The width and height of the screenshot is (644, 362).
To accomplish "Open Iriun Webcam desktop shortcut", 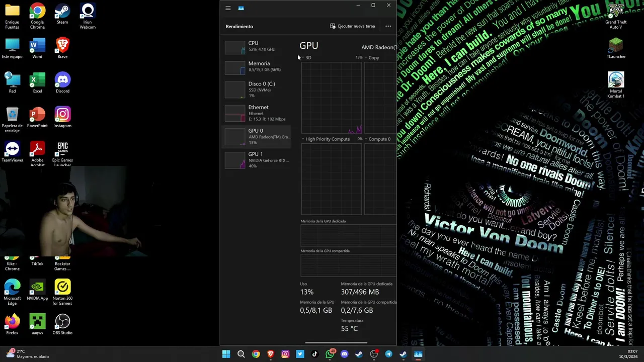I will 88,16.
